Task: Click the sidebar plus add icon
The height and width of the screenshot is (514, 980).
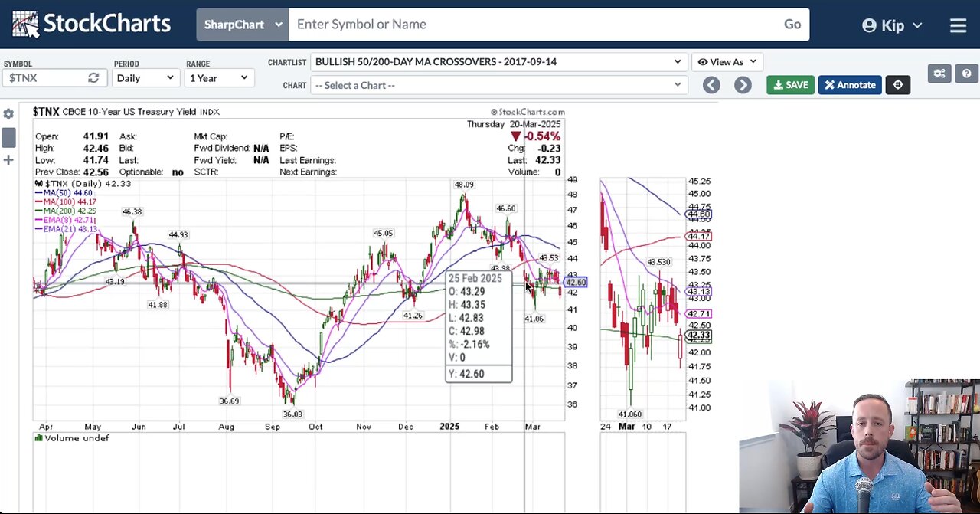Action: click(8, 160)
